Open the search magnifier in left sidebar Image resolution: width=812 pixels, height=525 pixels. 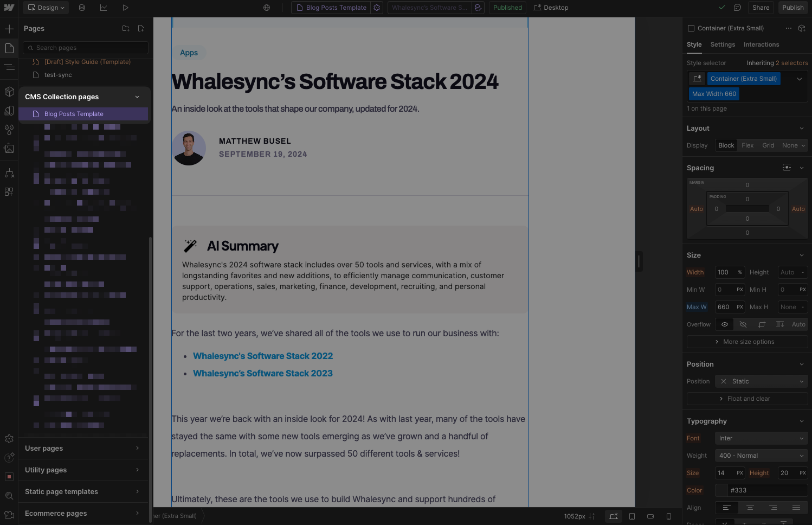point(9,496)
